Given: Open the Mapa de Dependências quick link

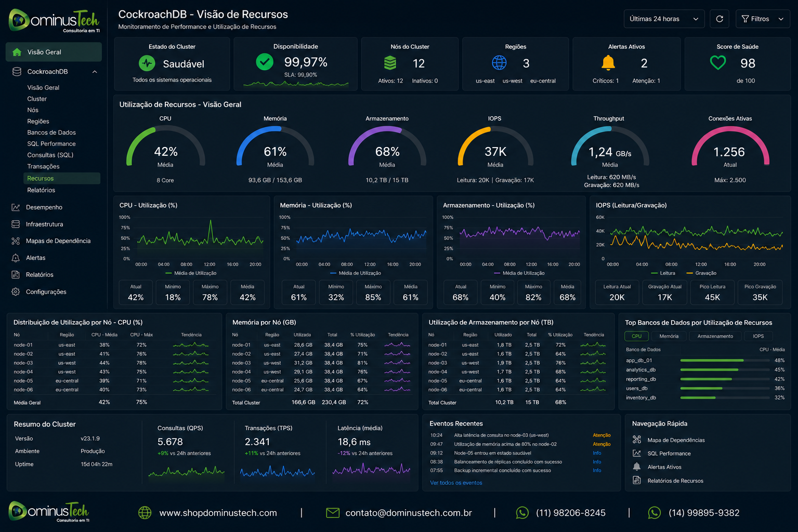Looking at the screenshot, I should pos(676,440).
